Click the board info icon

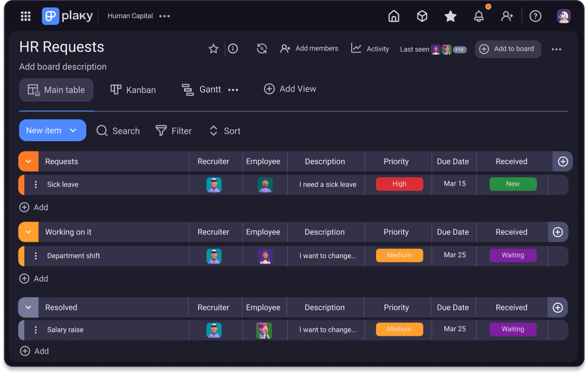pos(233,49)
